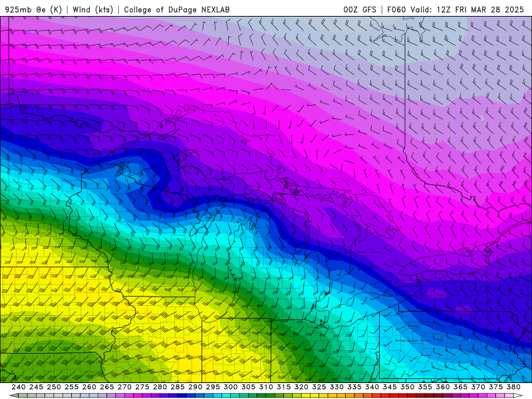
Task: Click 'College of DuPage NEXLAB' credit text
Action: pos(176,9)
